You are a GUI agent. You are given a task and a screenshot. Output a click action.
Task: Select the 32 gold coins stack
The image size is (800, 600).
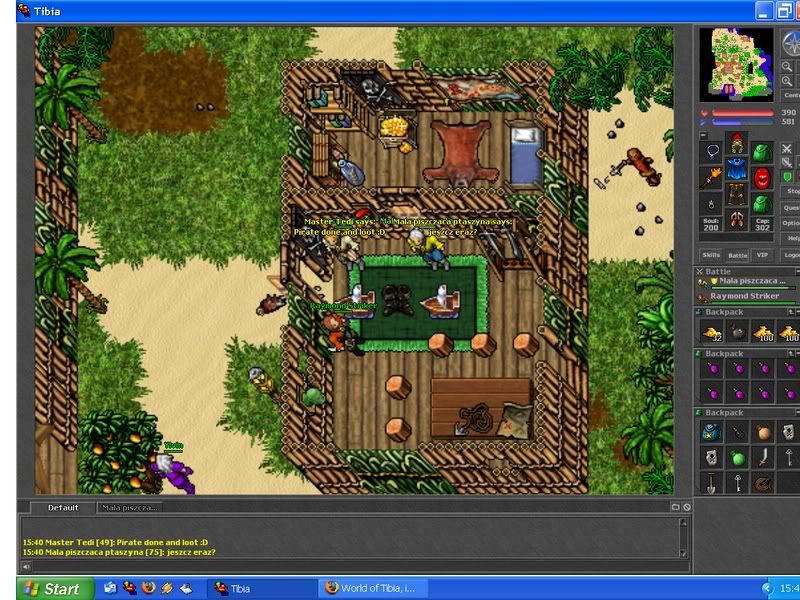coord(712,333)
